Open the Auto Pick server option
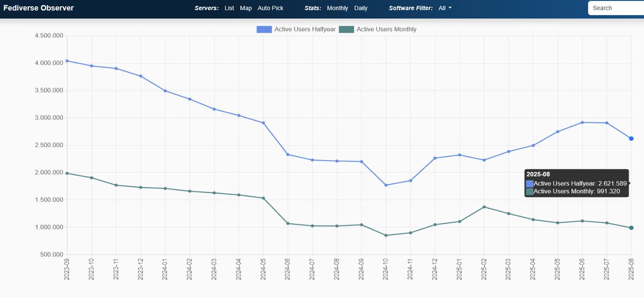This screenshot has height=297, width=644. pyautogui.click(x=270, y=8)
